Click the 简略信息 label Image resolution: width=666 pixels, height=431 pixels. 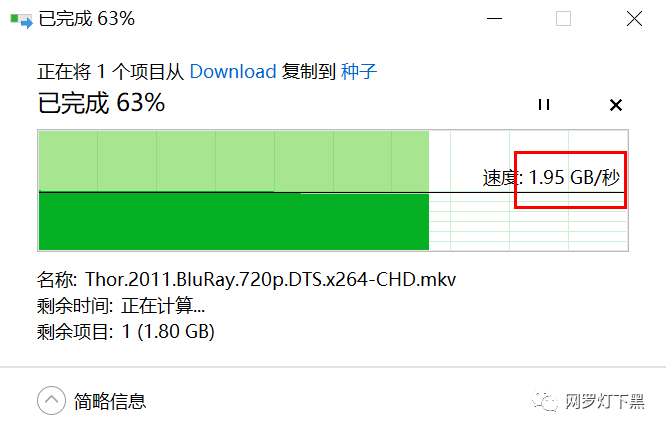[110, 401]
